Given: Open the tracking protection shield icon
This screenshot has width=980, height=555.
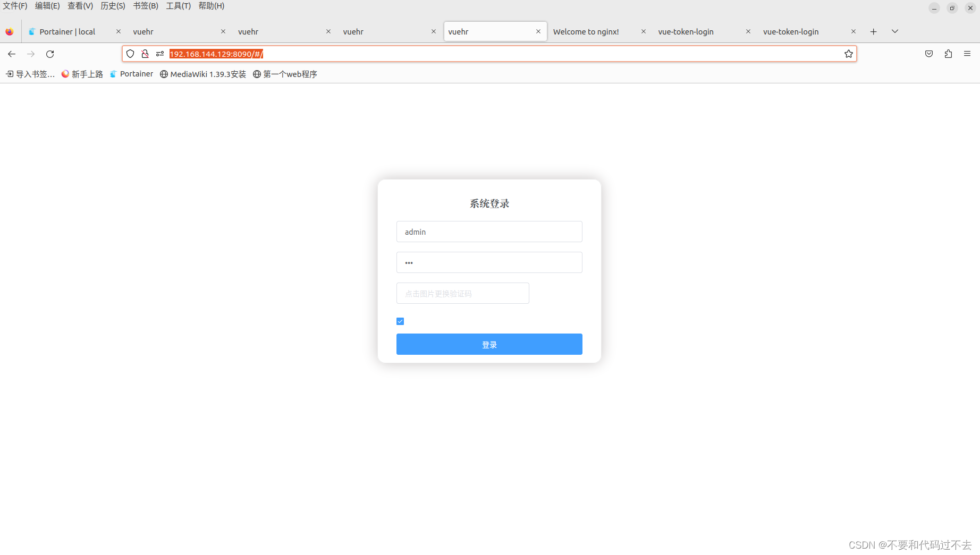Looking at the screenshot, I should [x=130, y=54].
